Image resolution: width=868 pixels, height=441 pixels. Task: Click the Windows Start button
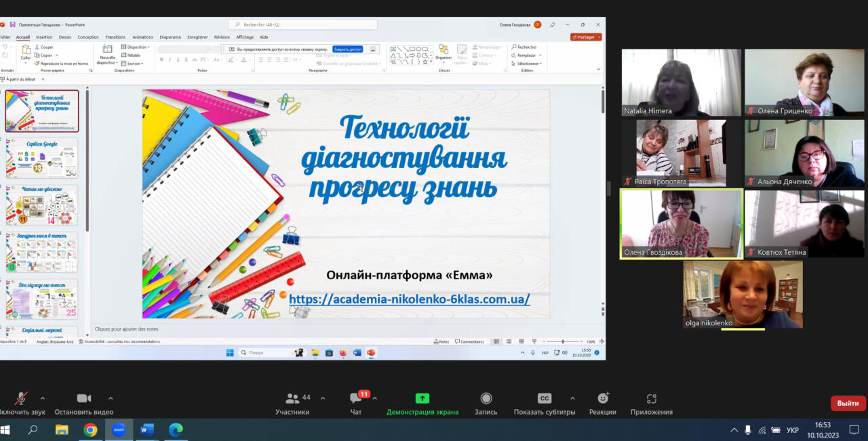pyautogui.click(x=5, y=429)
